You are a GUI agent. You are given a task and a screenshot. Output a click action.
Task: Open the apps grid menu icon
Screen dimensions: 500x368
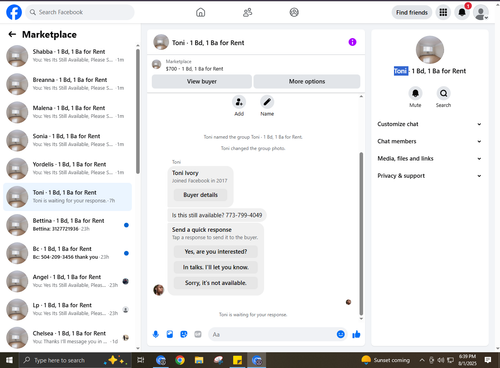point(443,12)
